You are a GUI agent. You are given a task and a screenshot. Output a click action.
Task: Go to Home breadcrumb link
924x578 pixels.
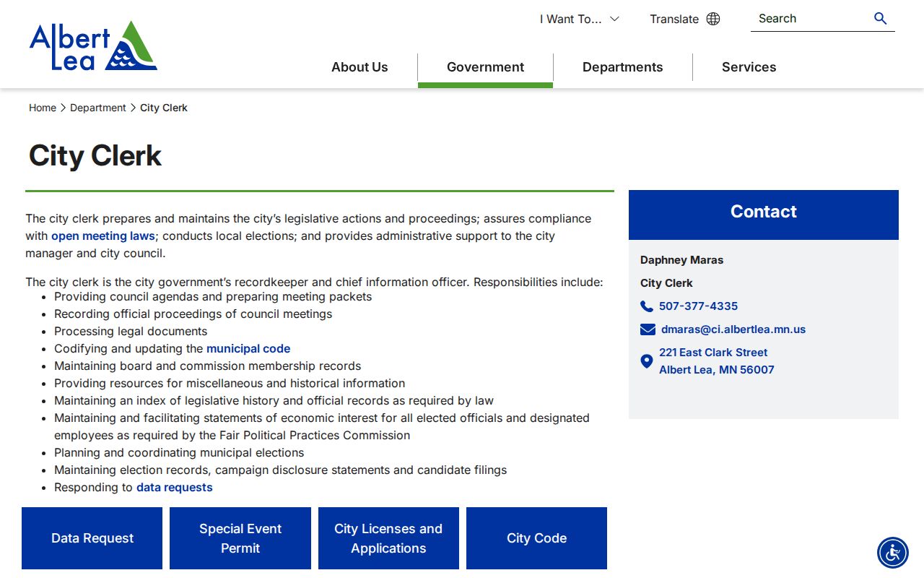click(x=43, y=108)
